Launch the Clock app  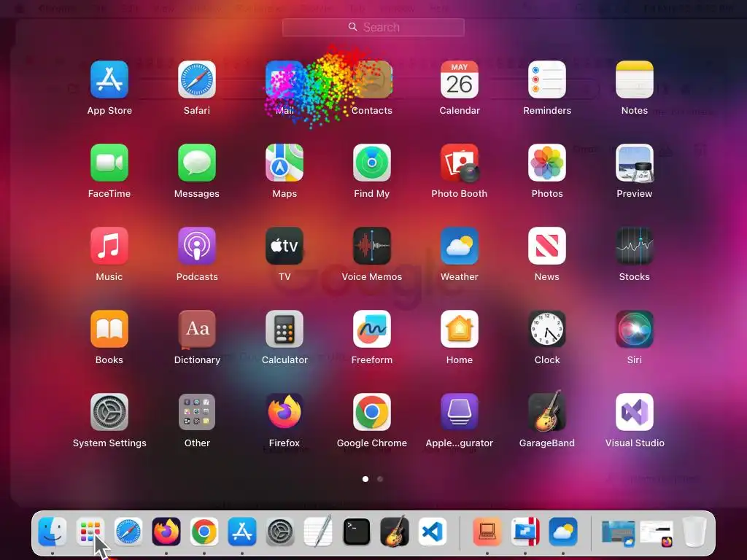pyautogui.click(x=547, y=329)
